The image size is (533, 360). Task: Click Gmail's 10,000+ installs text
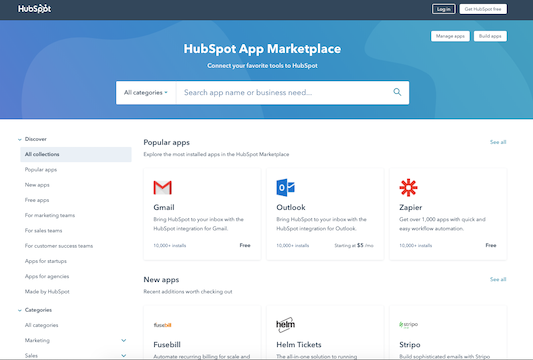[x=170, y=245]
